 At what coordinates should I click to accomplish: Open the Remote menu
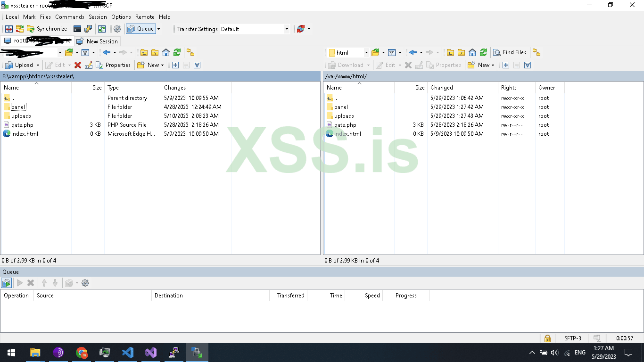click(145, 17)
